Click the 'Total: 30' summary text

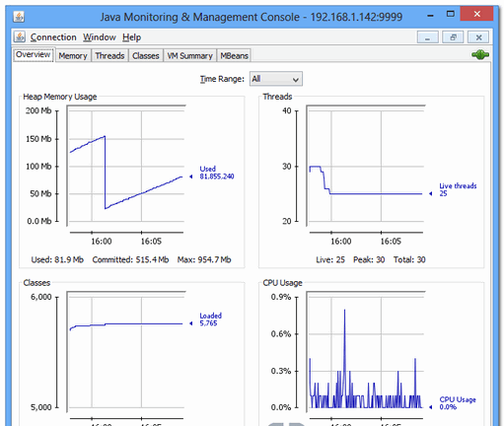coord(409,259)
